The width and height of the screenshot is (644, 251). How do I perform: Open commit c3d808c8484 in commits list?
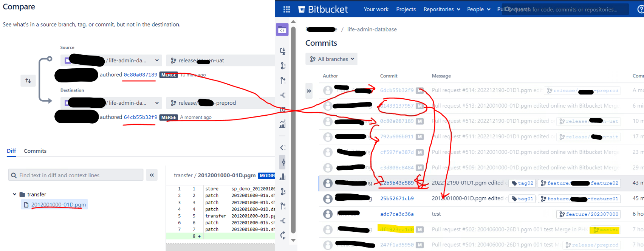click(397, 167)
